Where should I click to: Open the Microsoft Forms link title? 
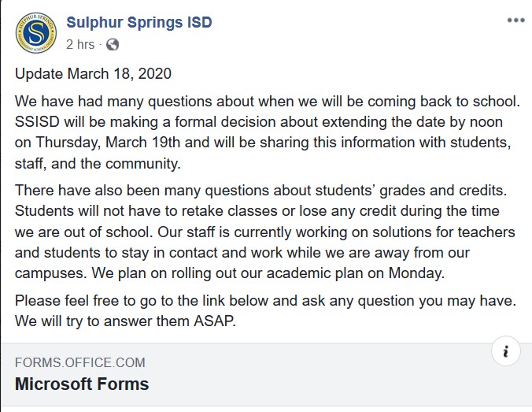[82, 384]
